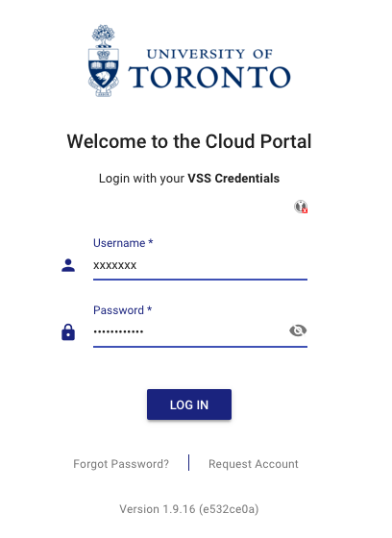Click the UNIVERSITY OF text in logo
Viewport: 392px width, 538px height.
[x=209, y=54]
